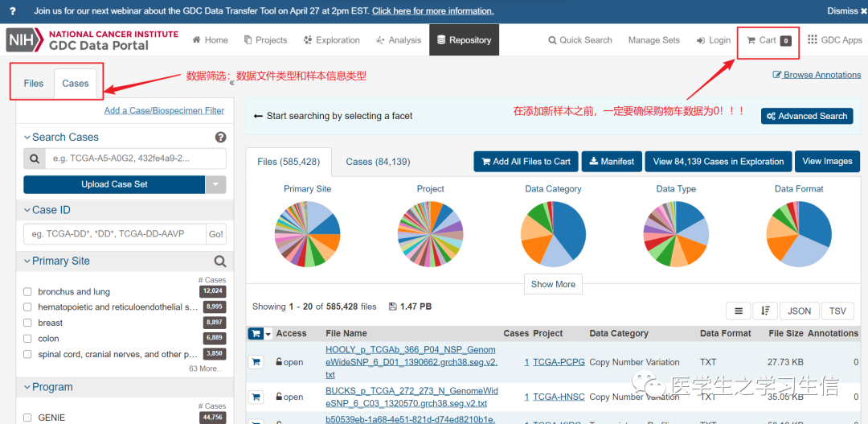Click the Project pie chart

coord(431,234)
